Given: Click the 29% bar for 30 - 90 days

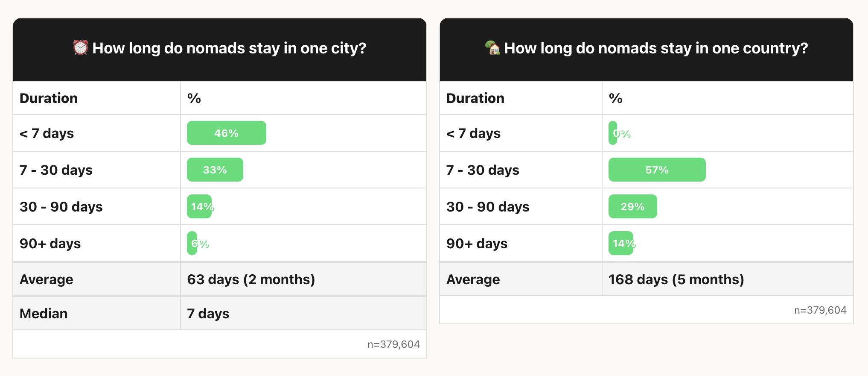Looking at the screenshot, I should point(632,206).
